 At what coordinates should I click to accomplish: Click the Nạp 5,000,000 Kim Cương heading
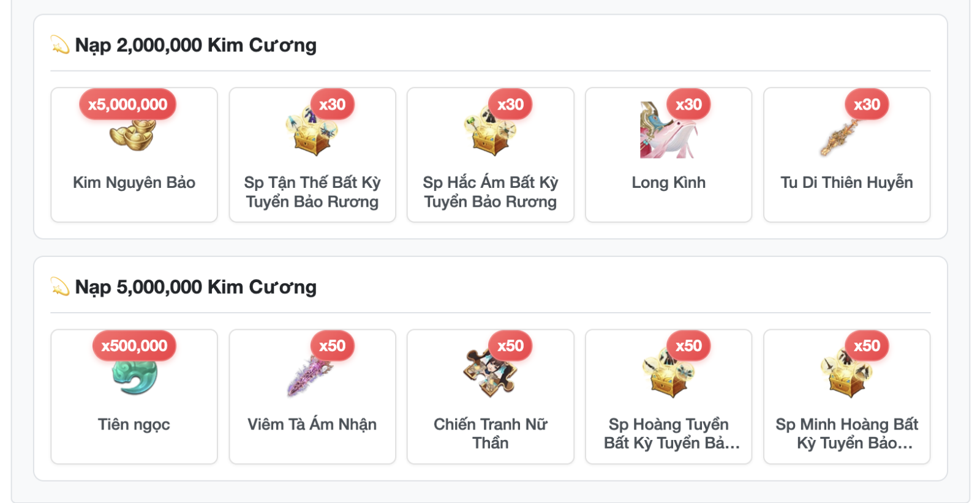(x=195, y=287)
